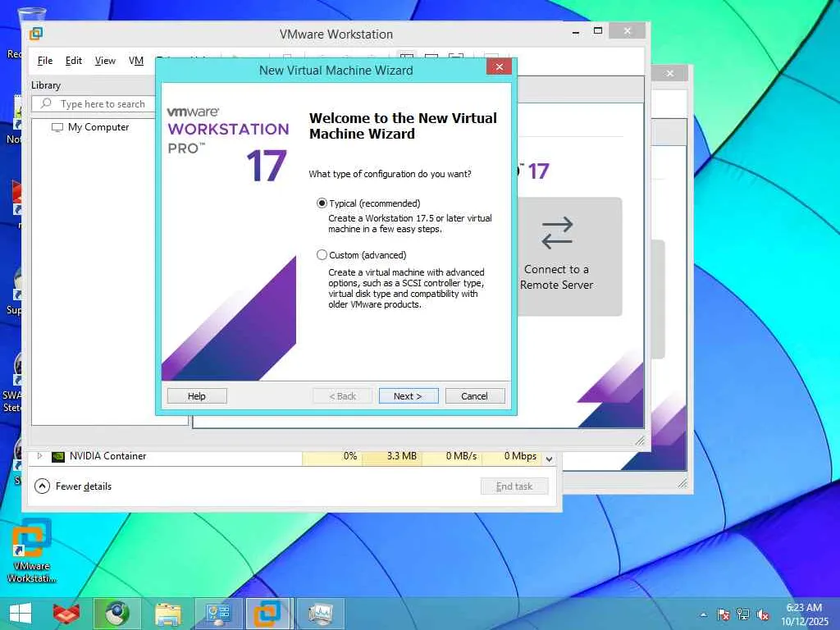Open the View menu in VMware Workstation
Image resolution: width=840 pixels, height=630 pixels.
pyautogui.click(x=105, y=61)
